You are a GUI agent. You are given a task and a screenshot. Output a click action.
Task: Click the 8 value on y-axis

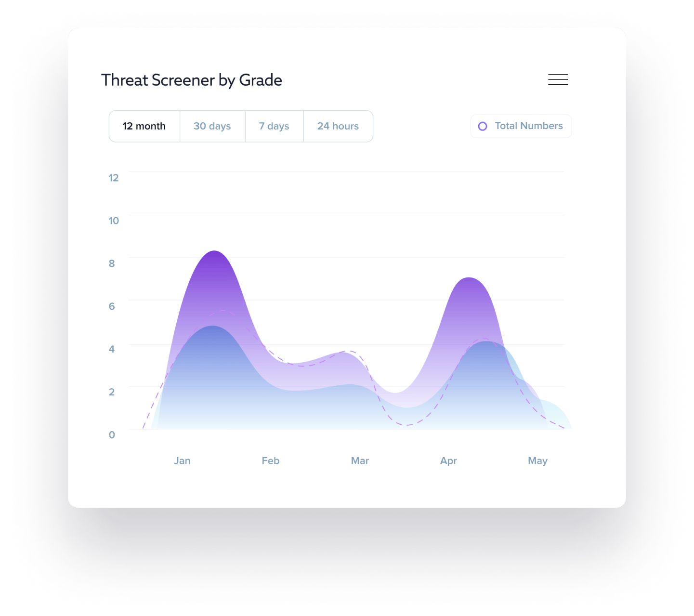tap(112, 263)
